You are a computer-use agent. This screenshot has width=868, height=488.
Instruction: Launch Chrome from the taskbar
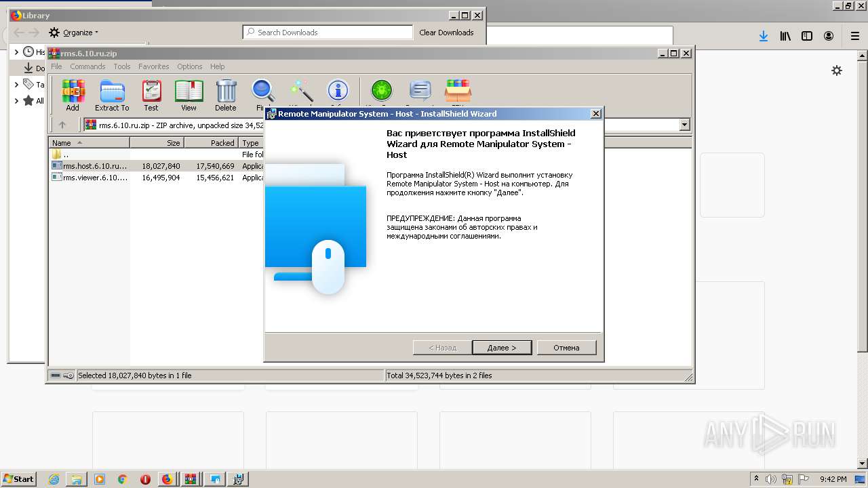pyautogui.click(x=122, y=479)
